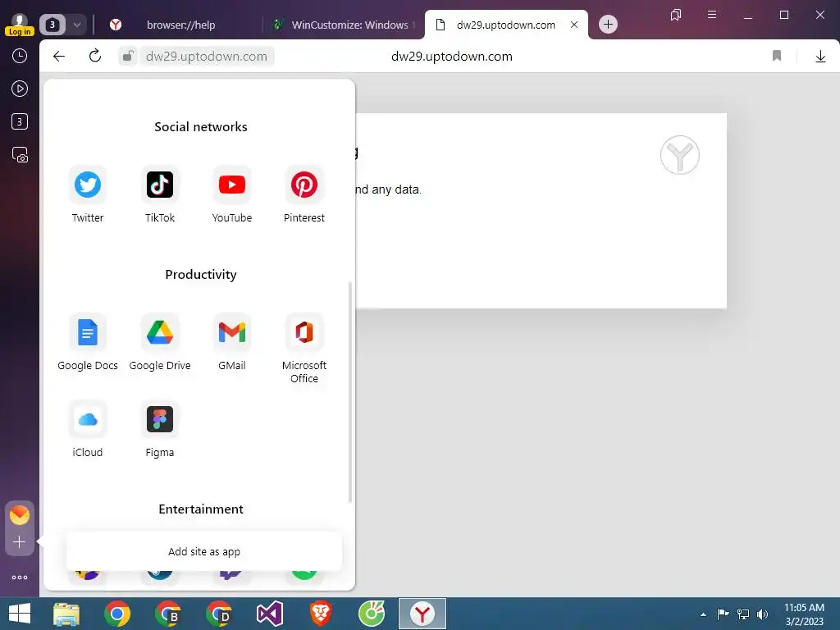The width and height of the screenshot is (840, 630).
Task: Open the tab group counter showing 3
Action: (52, 25)
